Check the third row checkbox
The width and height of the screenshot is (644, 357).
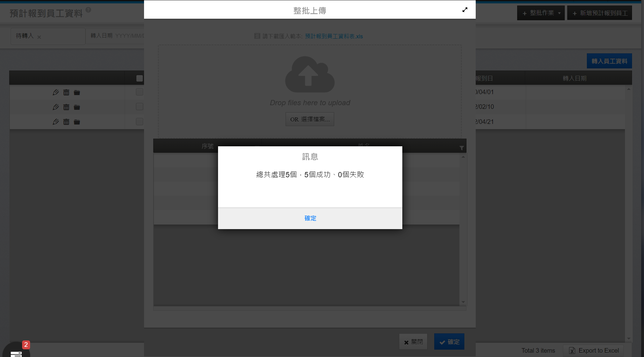pyautogui.click(x=139, y=122)
